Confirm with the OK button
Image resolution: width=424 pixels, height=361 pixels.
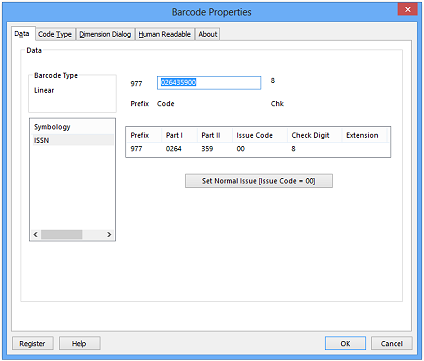(x=345, y=343)
